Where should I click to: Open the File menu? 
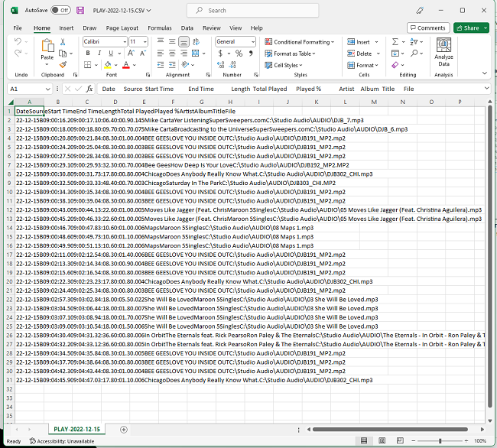18,28
